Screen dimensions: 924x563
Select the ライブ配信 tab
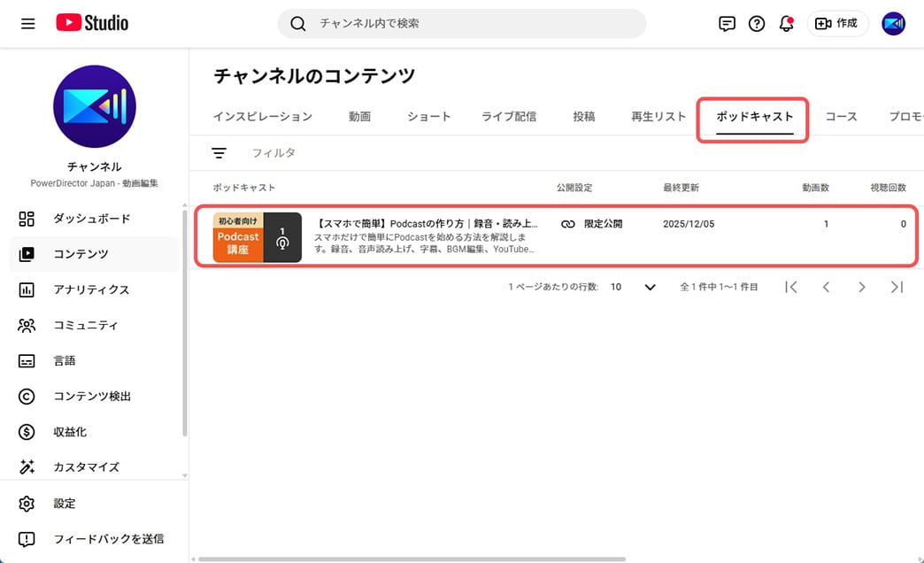coord(509,116)
